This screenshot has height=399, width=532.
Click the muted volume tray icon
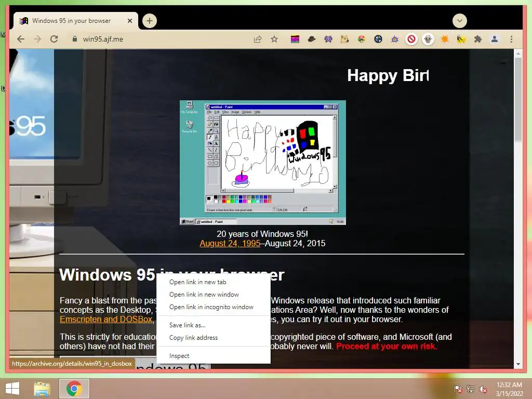click(x=483, y=389)
